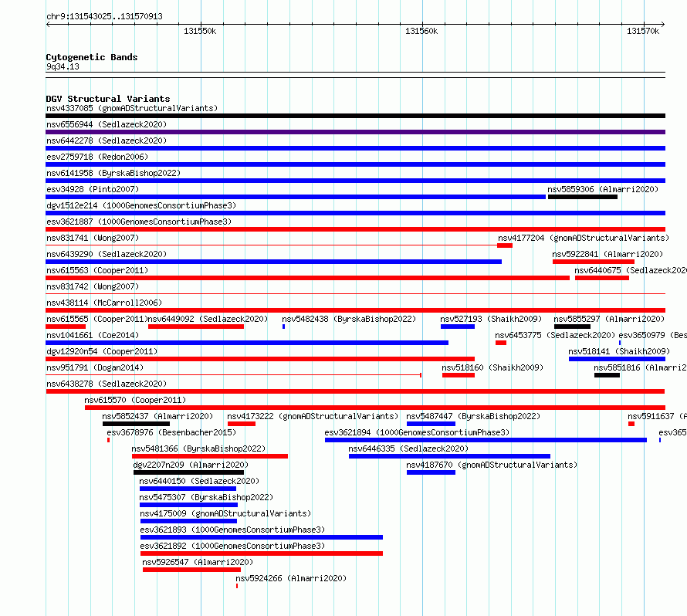
Task: Click the nsv6449092 Sedlazeck2020 red bar
Action: tap(196, 327)
